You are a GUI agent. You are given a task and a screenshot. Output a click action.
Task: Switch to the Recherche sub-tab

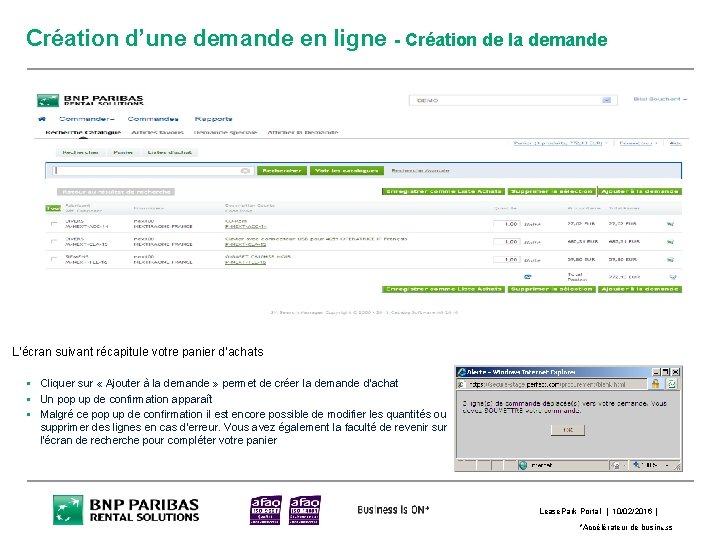(80, 152)
